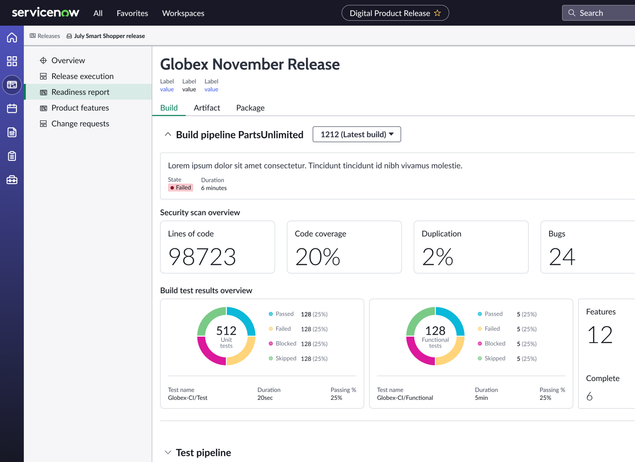Viewport: 635px width, 462px height.
Task: Click the 128 Functional tests donut chart
Action: pos(435,336)
